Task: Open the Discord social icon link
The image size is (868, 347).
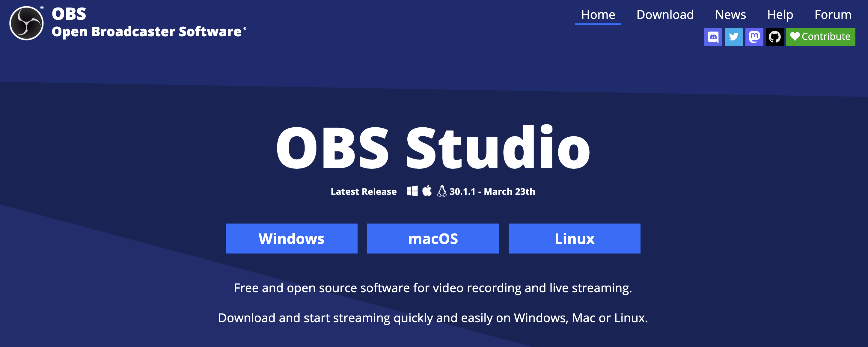Action: [713, 37]
